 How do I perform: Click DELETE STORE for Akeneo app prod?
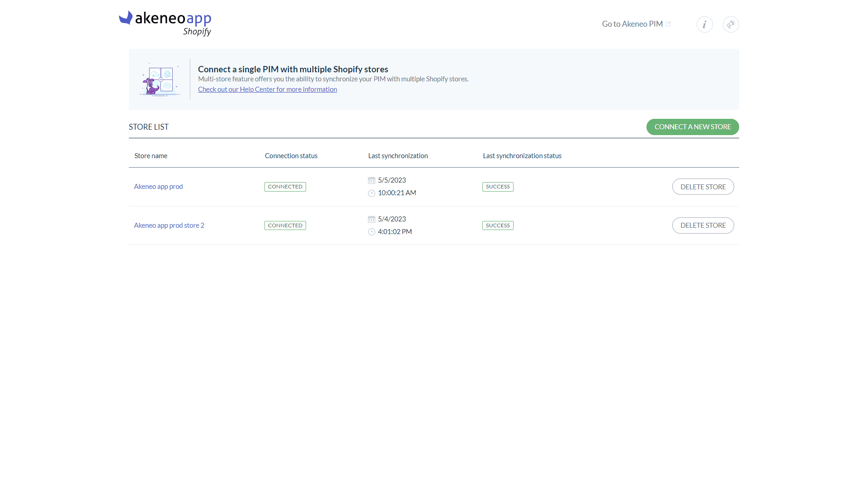(703, 187)
